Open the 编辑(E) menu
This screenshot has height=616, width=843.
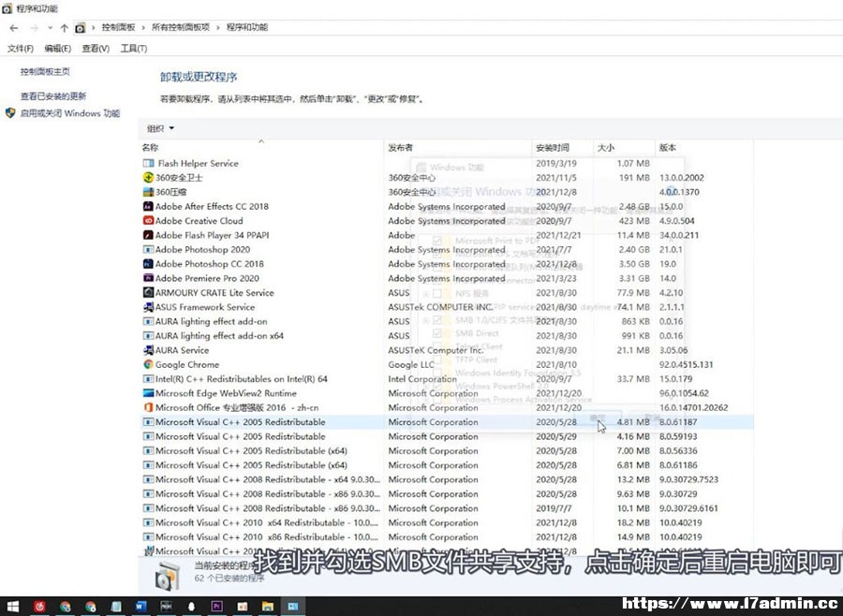coord(57,49)
